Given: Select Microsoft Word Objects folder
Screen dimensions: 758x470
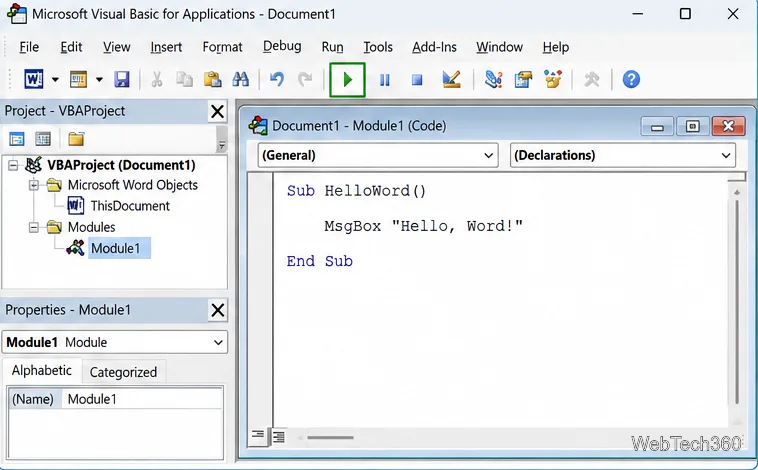Looking at the screenshot, I should click(x=132, y=185).
